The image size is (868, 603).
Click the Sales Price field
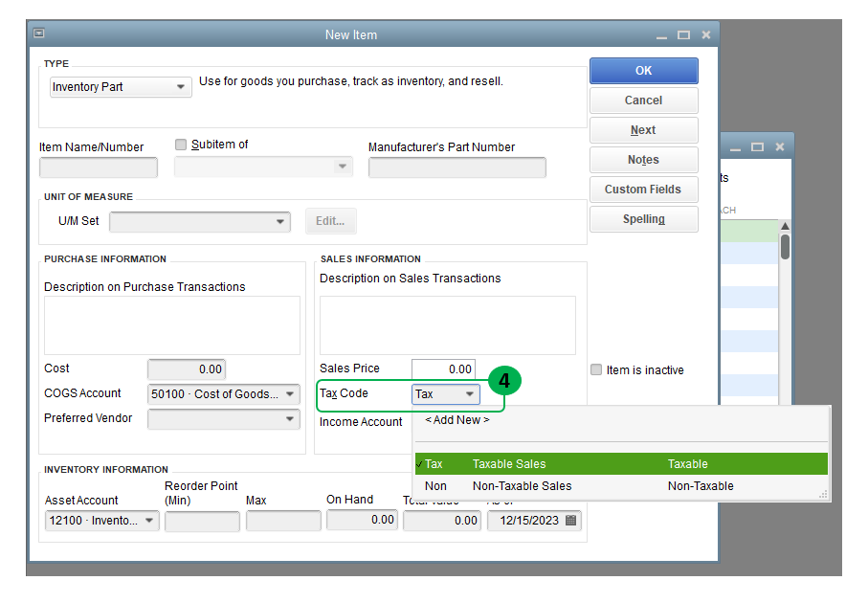click(x=443, y=369)
